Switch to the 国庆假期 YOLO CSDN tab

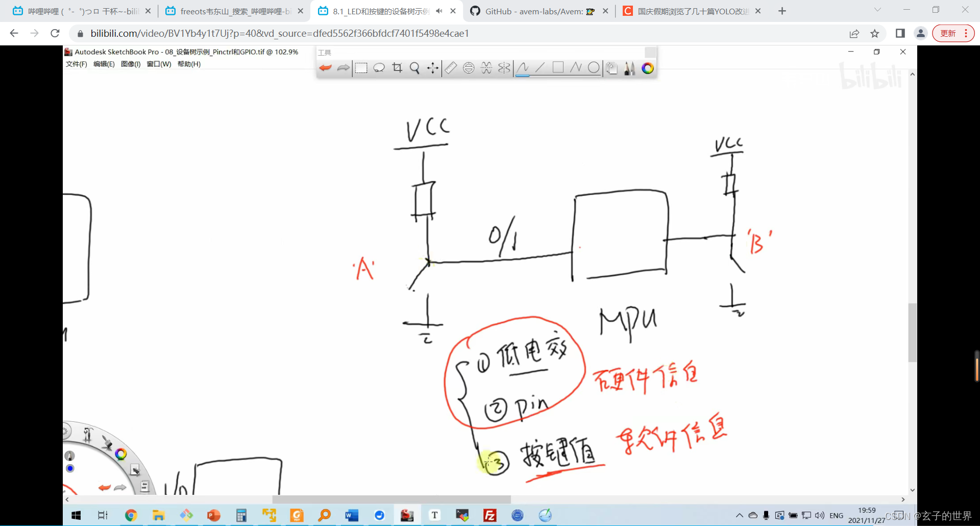pyautogui.click(x=693, y=11)
